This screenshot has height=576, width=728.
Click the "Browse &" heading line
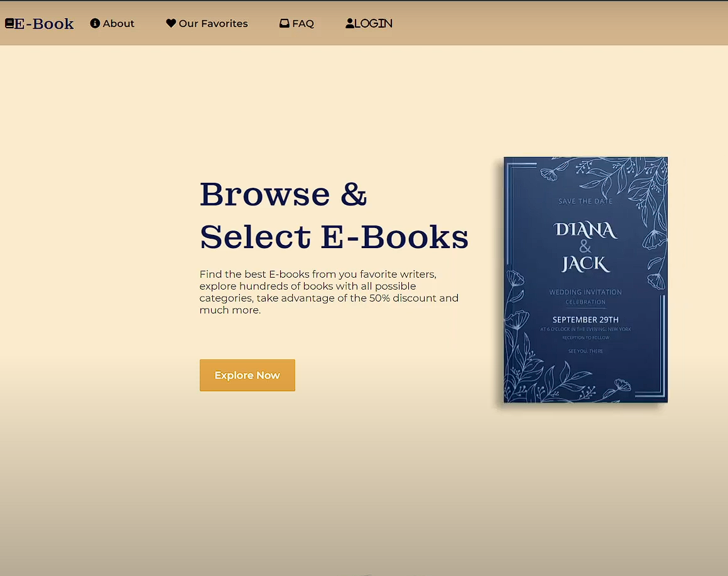point(283,193)
